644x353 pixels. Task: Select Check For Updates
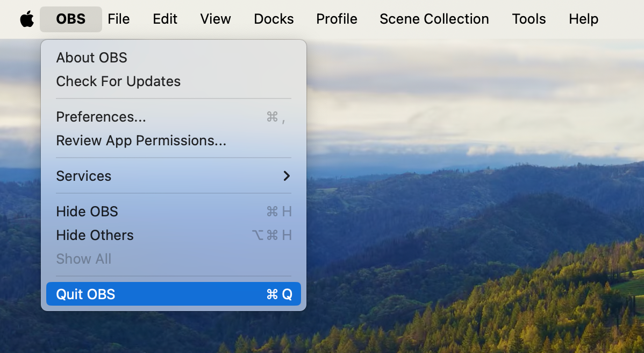[118, 81]
